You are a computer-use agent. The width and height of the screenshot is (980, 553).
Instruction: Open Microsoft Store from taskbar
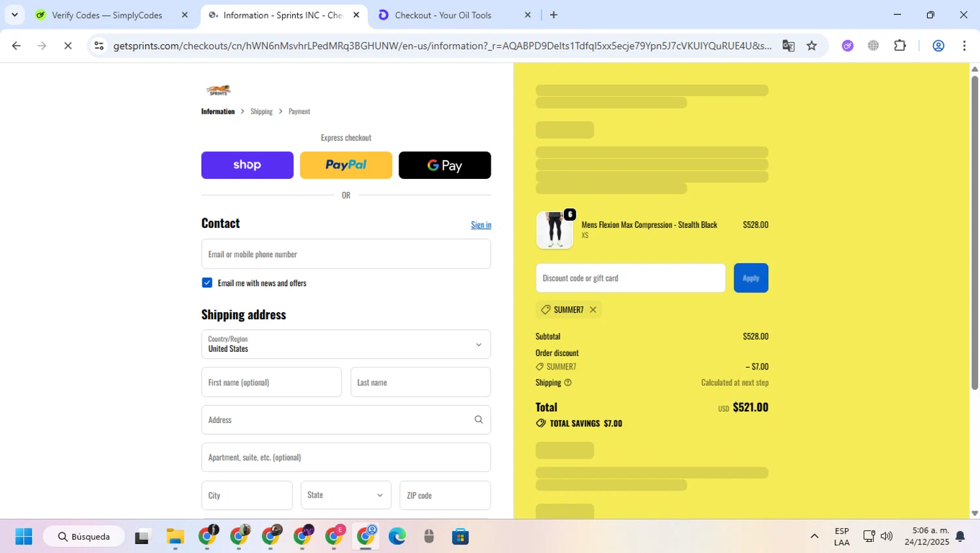pyautogui.click(x=461, y=537)
